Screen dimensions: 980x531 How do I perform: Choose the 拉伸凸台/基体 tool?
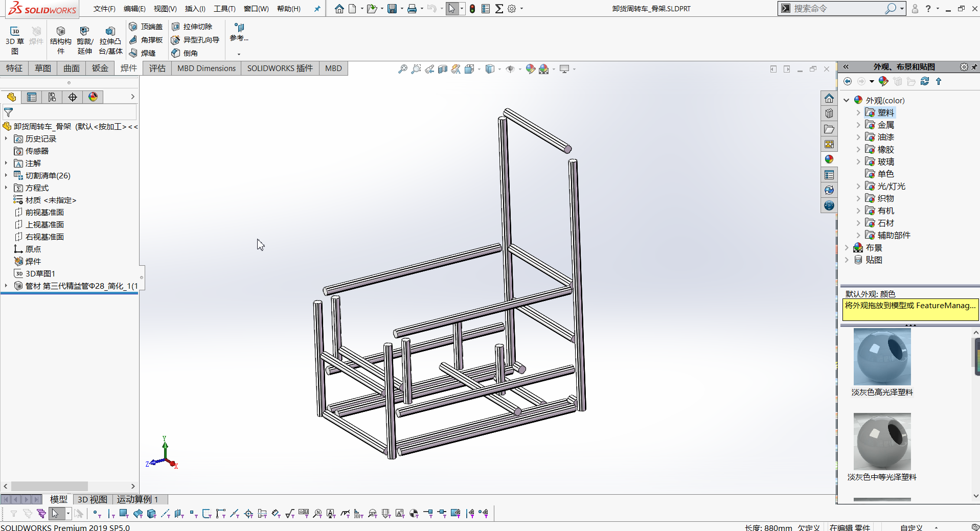coord(110,40)
